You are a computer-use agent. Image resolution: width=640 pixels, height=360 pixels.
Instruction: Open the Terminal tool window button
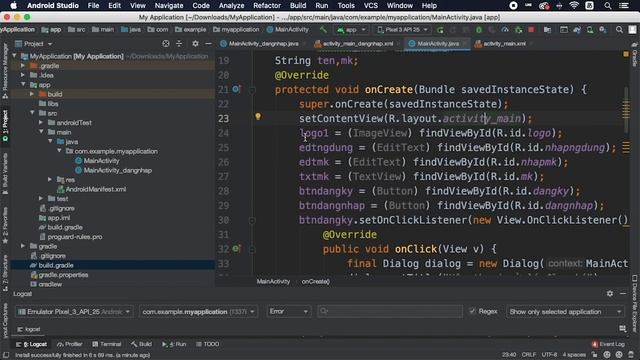click(107, 344)
